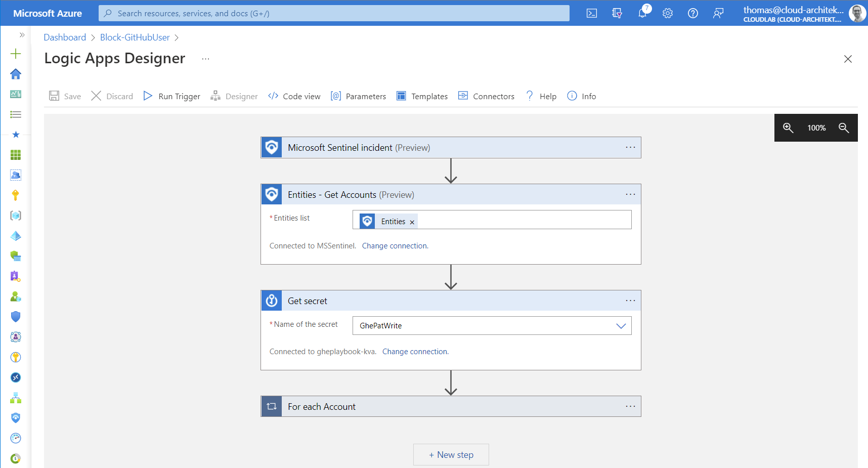The width and height of the screenshot is (868, 468).
Task: Click Discard in the designer toolbar
Action: coord(112,96)
